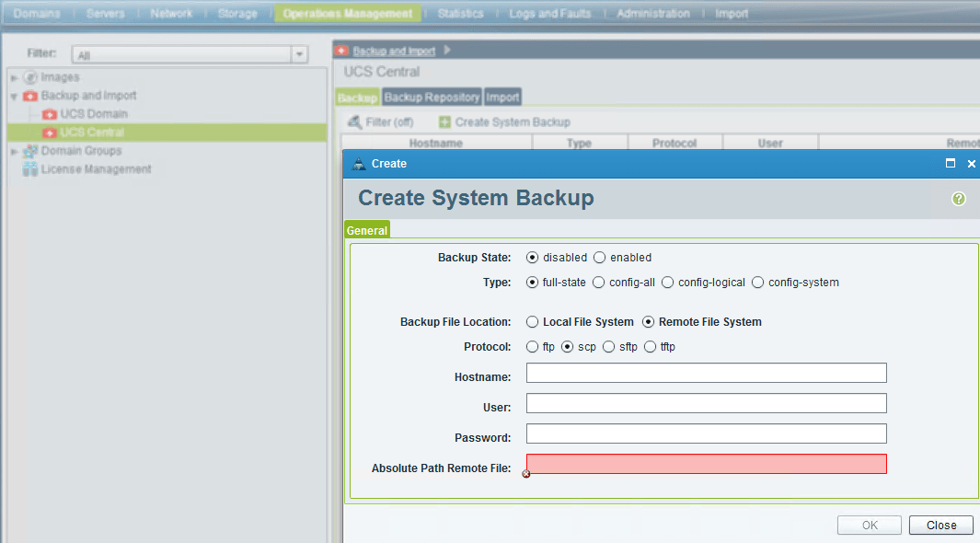
Task: Collapse the Backup and Import node
Action: pos(14,97)
